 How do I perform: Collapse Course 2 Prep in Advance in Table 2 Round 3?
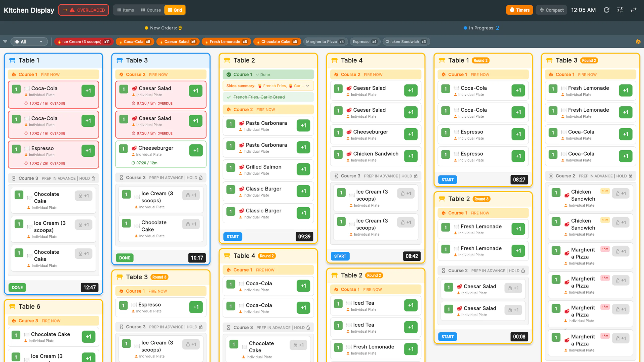pyautogui.click(x=483, y=270)
